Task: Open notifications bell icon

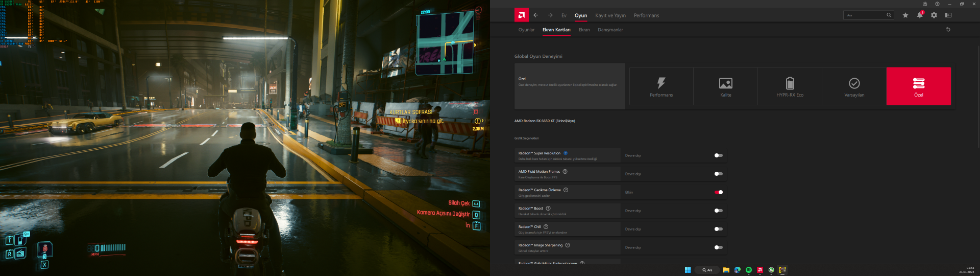Action: (920, 15)
